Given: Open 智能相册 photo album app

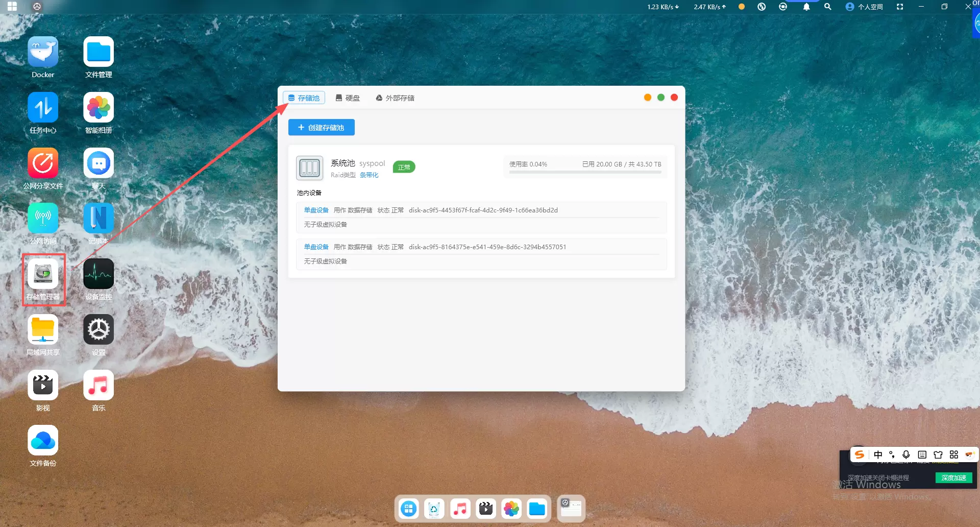Looking at the screenshot, I should [99, 108].
